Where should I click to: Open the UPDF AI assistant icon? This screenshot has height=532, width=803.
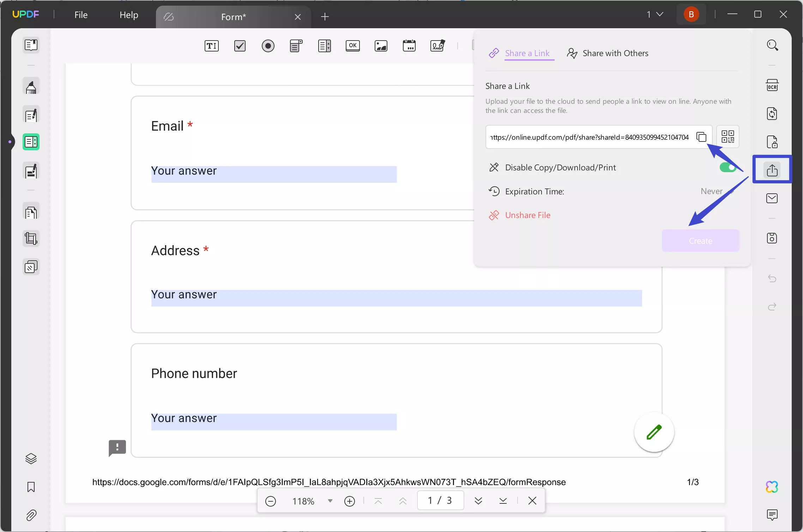(x=772, y=487)
